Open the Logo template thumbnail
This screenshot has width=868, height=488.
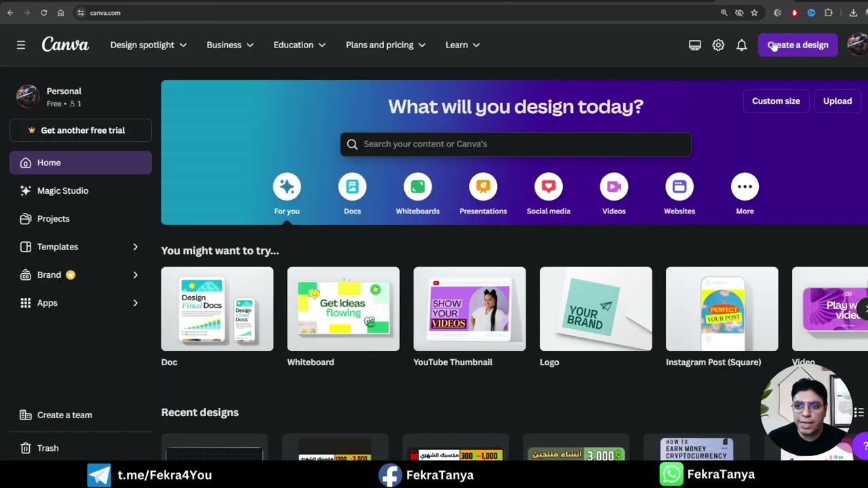coord(595,309)
